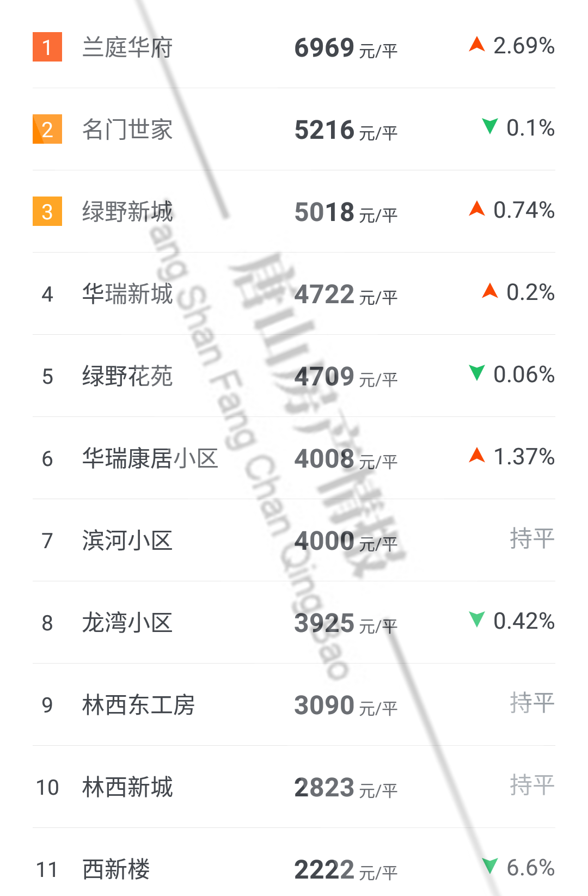Image resolution: width=588 pixels, height=896 pixels.
Task: Tap the 滨河小区 community name
Action: 127,541
